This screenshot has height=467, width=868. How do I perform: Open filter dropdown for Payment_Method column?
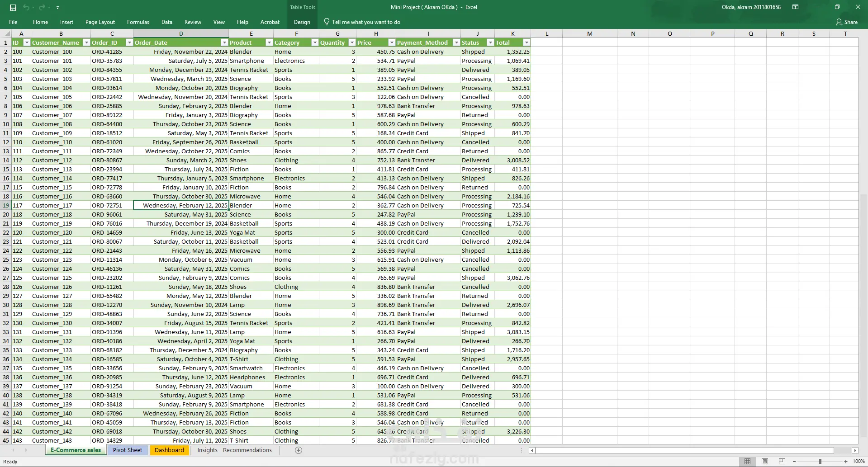456,42
